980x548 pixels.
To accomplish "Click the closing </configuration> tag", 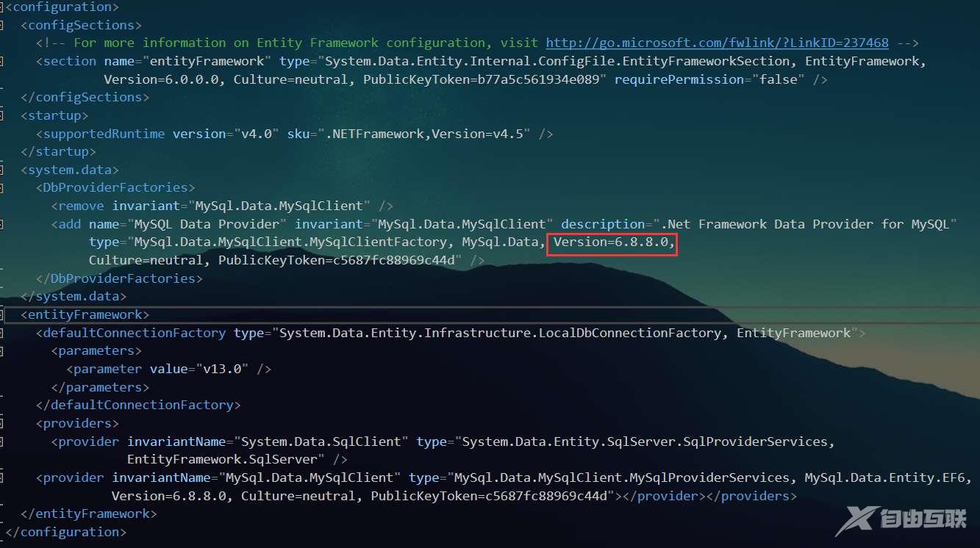I will tap(66, 532).
